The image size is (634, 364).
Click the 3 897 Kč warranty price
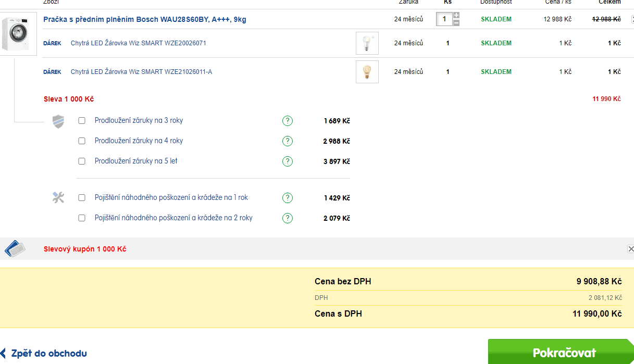337,161
